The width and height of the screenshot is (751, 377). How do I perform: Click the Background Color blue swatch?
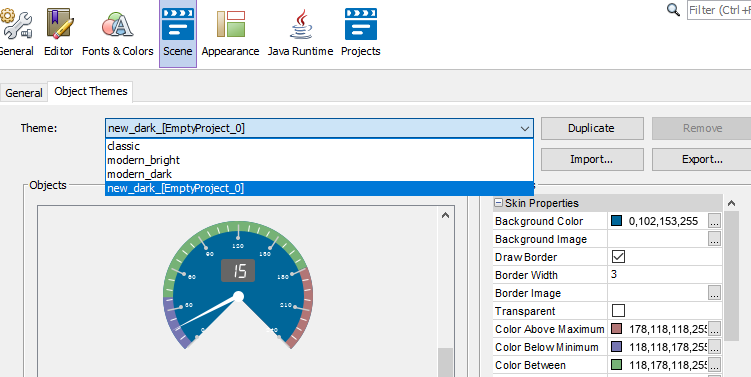click(x=616, y=221)
